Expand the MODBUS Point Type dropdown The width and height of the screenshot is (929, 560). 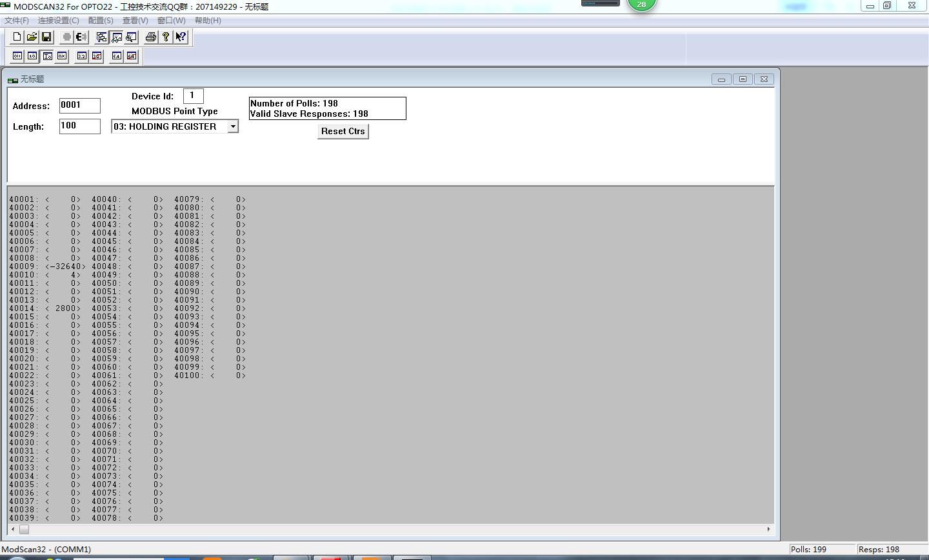point(233,126)
